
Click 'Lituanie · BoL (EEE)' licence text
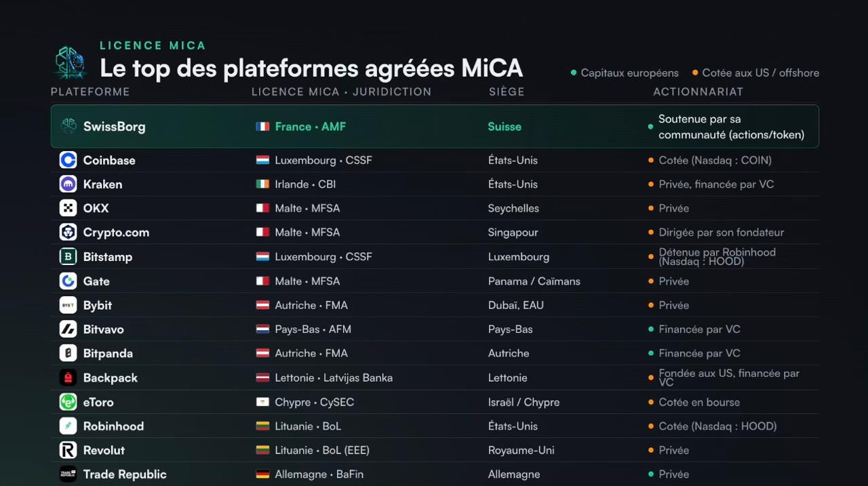pyautogui.click(x=322, y=450)
